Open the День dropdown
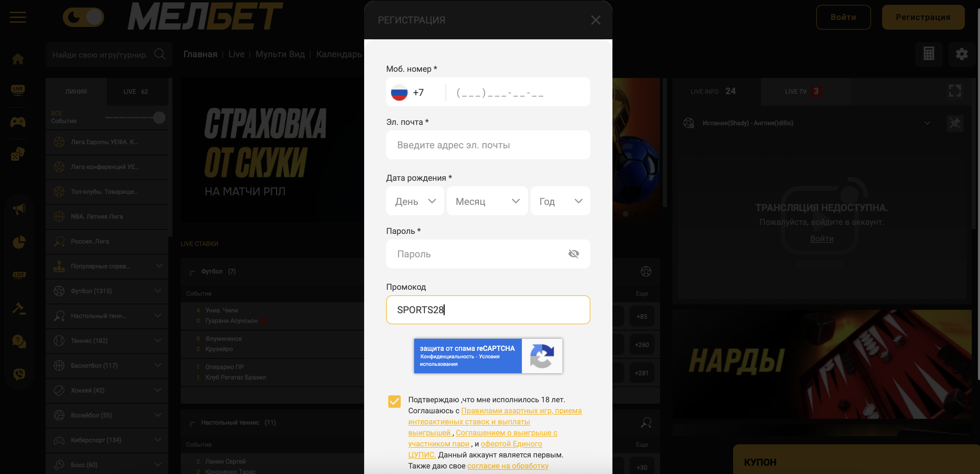 coord(415,201)
